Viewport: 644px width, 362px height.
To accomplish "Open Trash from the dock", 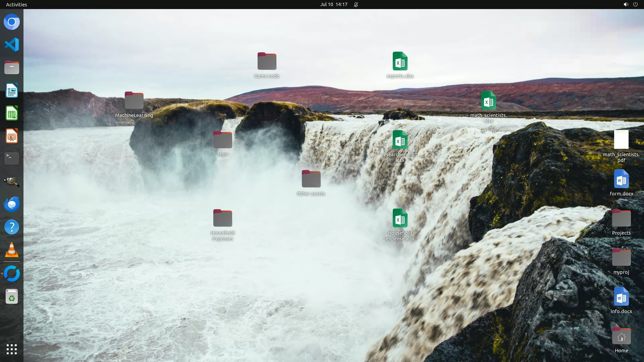I will (12, 297).
